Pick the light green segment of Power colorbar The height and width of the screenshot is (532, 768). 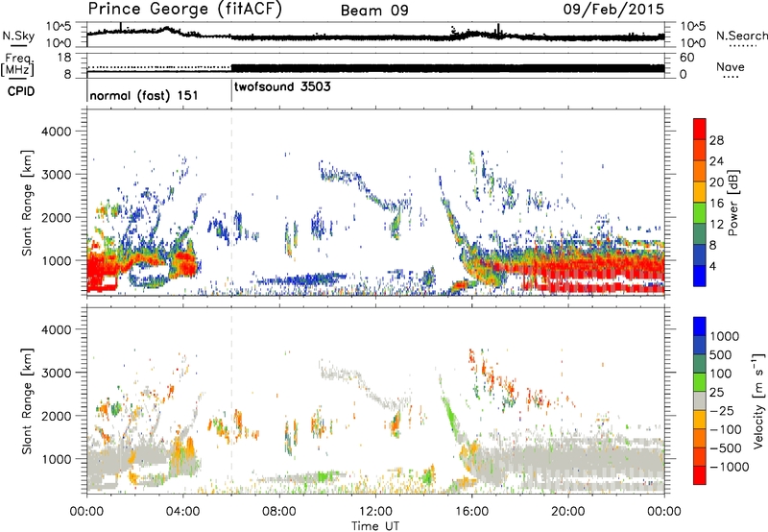pyautogui.click(x=700, y=213)
